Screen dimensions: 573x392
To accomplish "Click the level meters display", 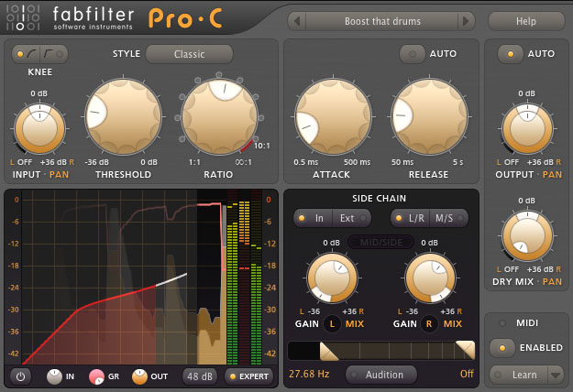I will pos(244,277).
